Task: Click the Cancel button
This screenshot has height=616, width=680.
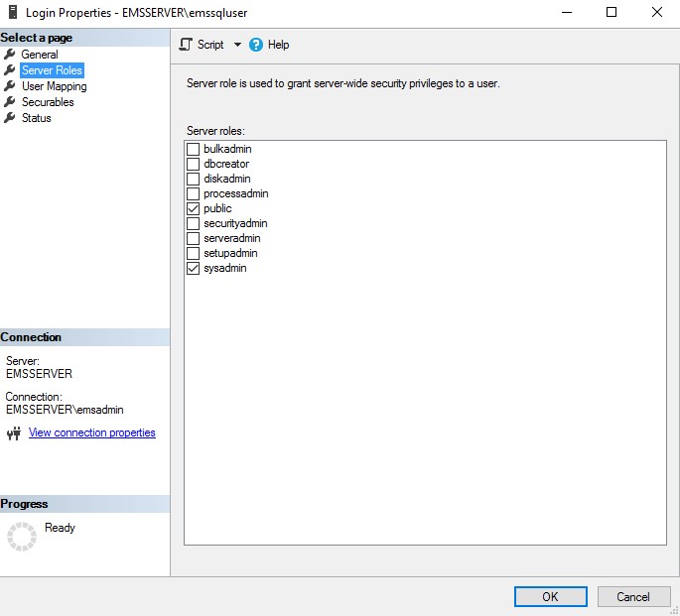Action: coord(633,596)
